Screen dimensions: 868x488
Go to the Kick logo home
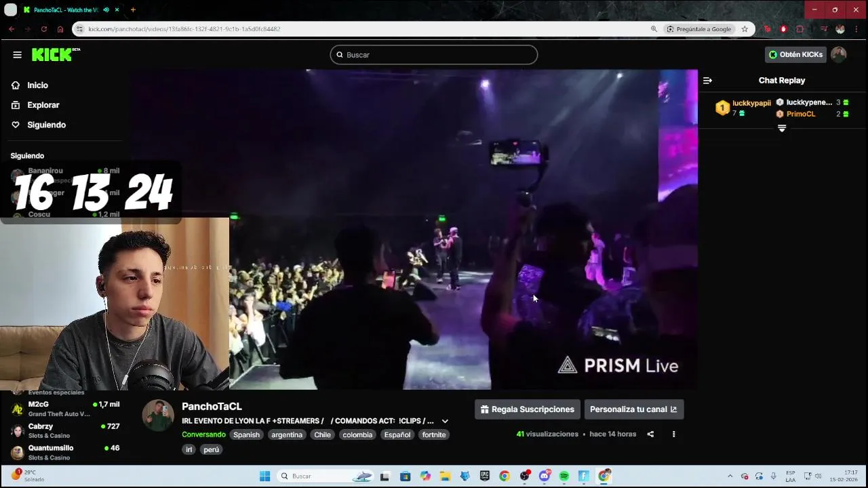[56, 55]
